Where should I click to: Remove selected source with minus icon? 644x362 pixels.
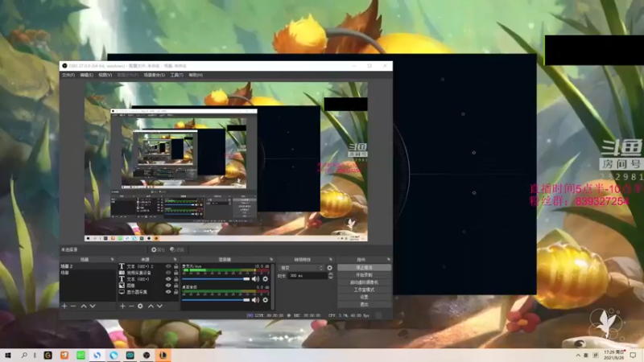(x=131, y=306)
